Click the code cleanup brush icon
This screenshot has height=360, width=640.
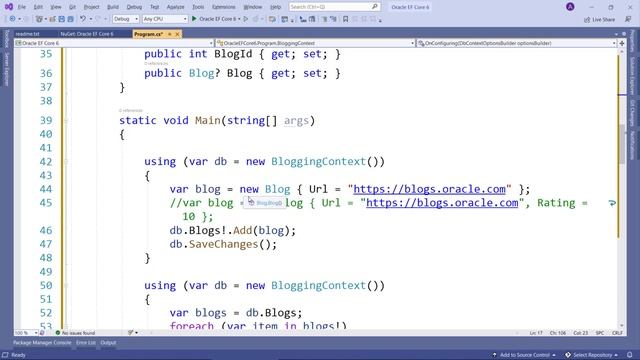click(131, 333)
